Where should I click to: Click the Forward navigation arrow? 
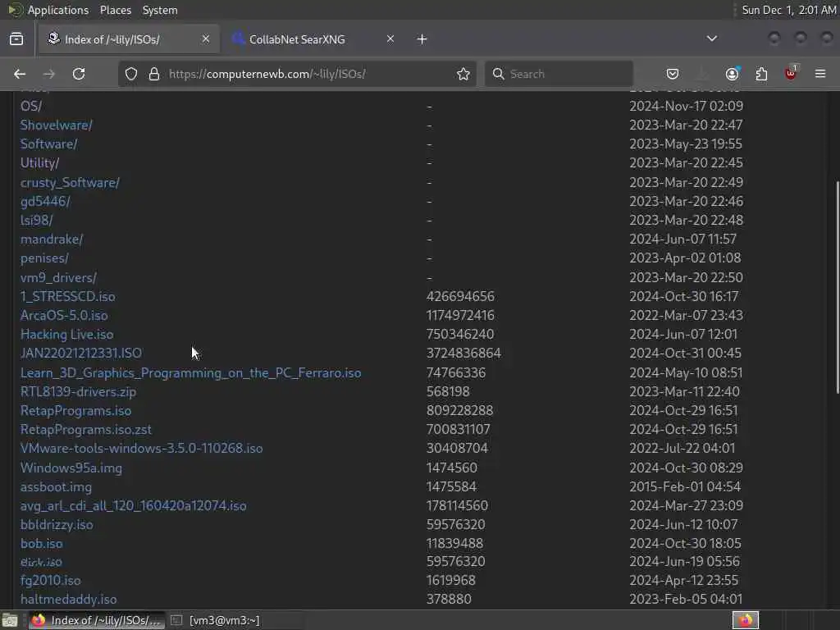coord(48,74)
